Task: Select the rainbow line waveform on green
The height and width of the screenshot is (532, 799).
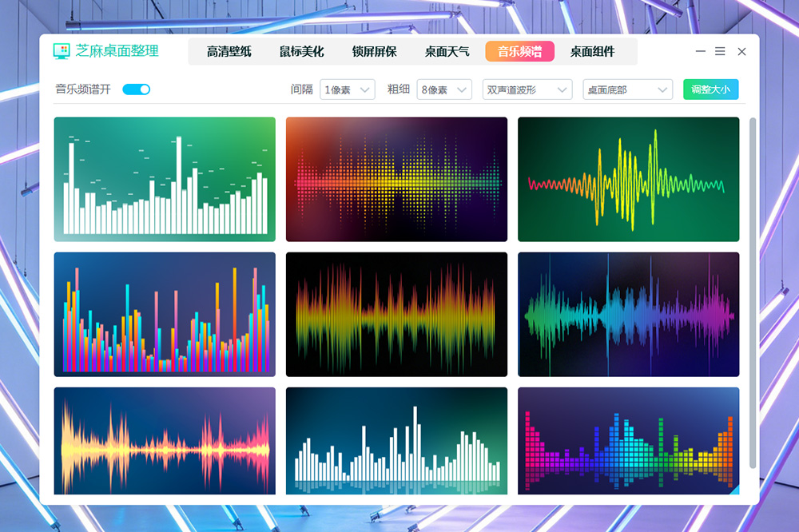Action: point(628,180)
